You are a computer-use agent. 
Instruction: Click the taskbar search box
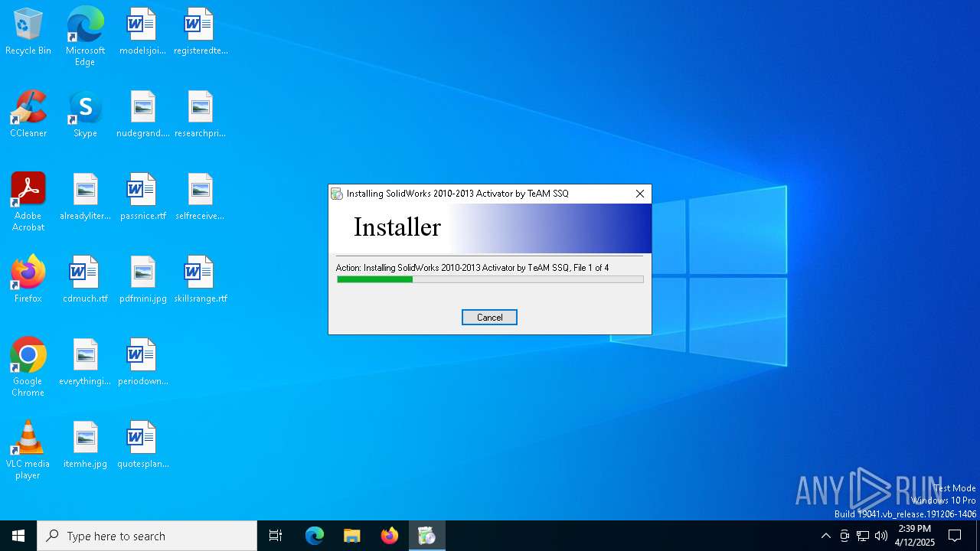pyautogui.click(x=147, y=536)
